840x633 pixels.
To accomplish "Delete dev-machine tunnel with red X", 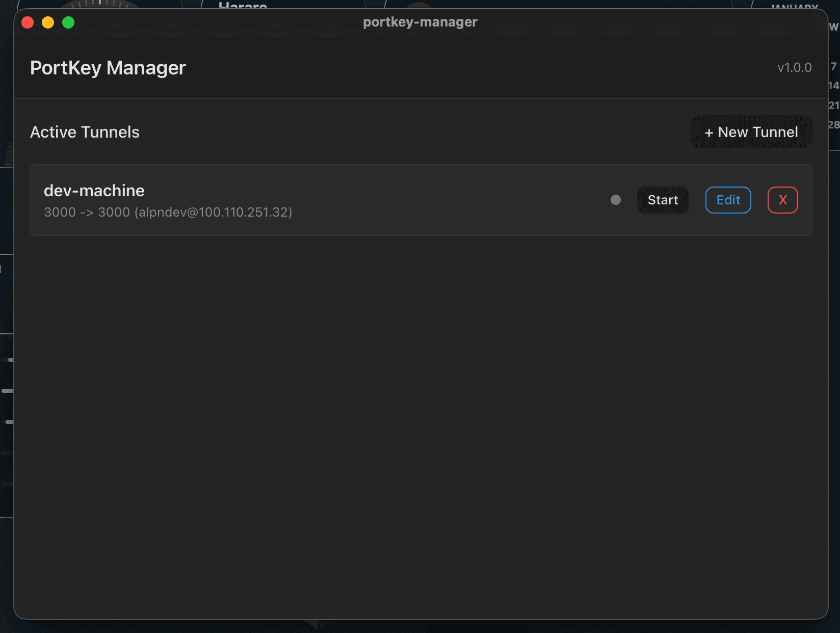I will point(782,200).
